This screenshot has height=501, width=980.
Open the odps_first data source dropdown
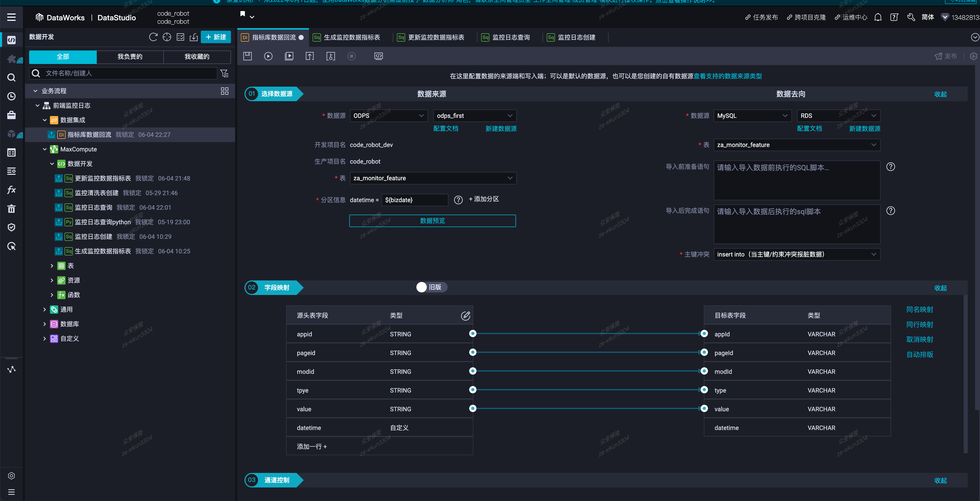coord(474,116)
